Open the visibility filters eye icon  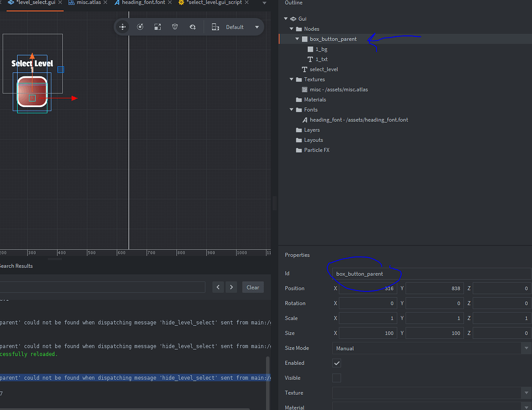(193, 27)
